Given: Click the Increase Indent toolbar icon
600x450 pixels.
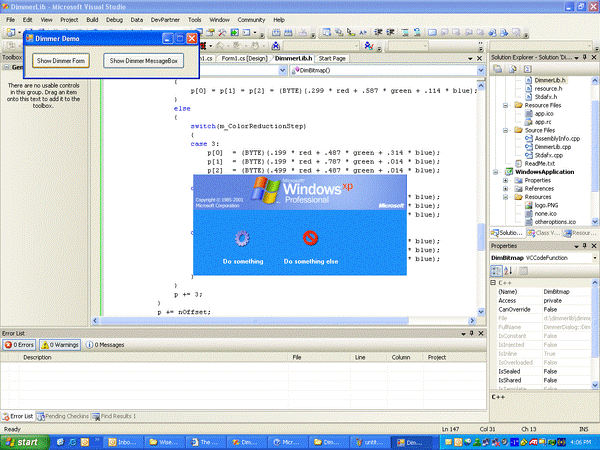Looking at the screenshot, I should tap(390, 33).
